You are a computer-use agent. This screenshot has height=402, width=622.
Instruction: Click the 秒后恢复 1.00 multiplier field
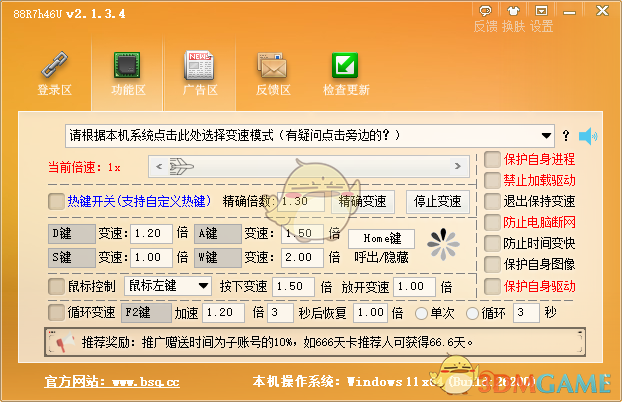(371, 313)
